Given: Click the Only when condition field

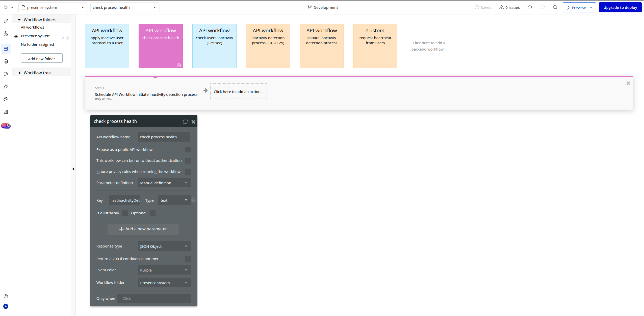Looking at the screenshot, I should [x=154, y=299].
